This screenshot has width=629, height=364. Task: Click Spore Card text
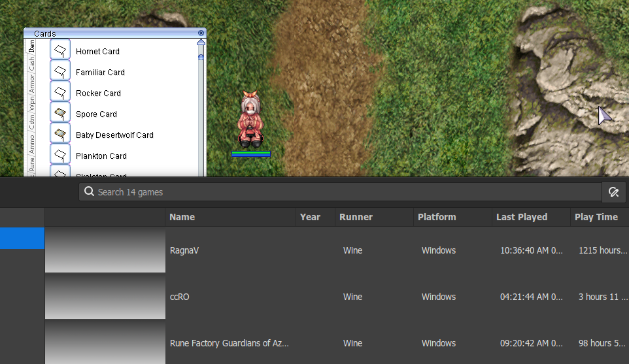tap(96, 114)
